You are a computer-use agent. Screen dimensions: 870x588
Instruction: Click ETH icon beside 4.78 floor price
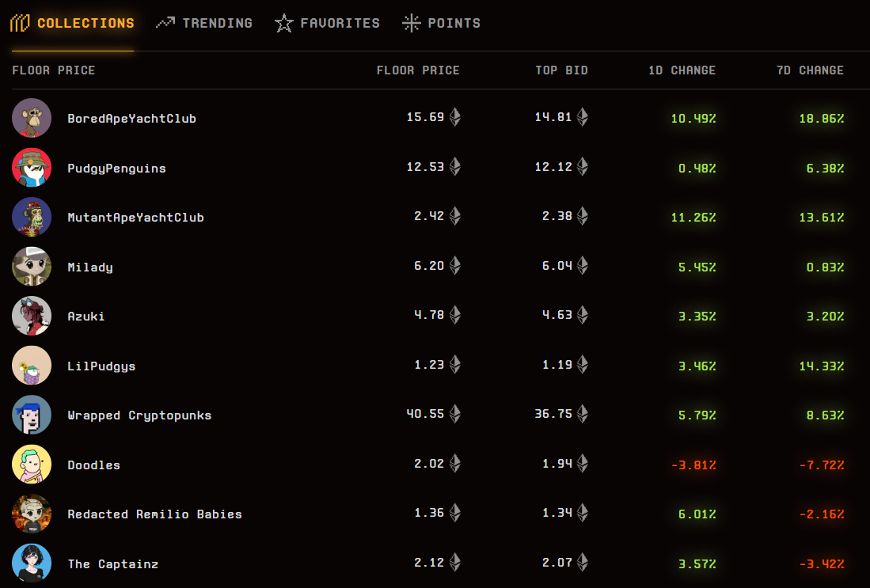pos(455,315)
